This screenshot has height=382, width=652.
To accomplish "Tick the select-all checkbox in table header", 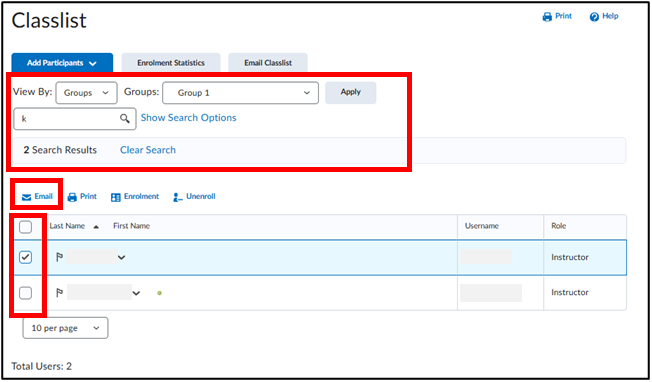I will [x=25, y=227].
